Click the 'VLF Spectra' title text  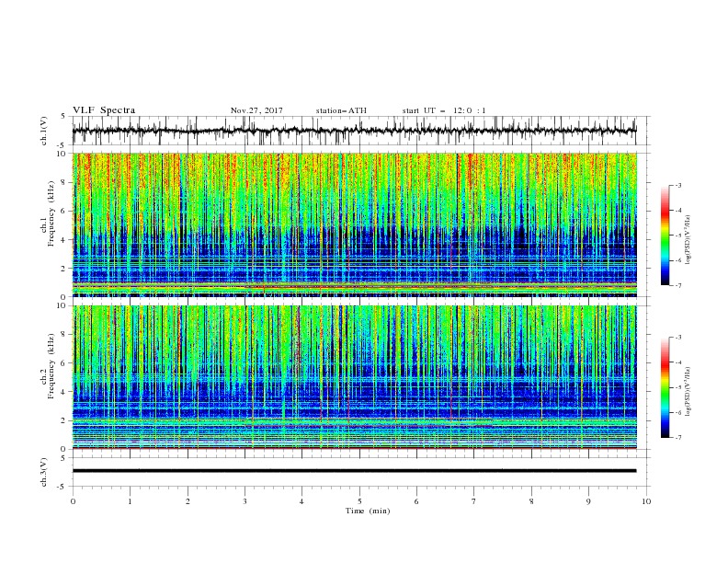(104, 110)
